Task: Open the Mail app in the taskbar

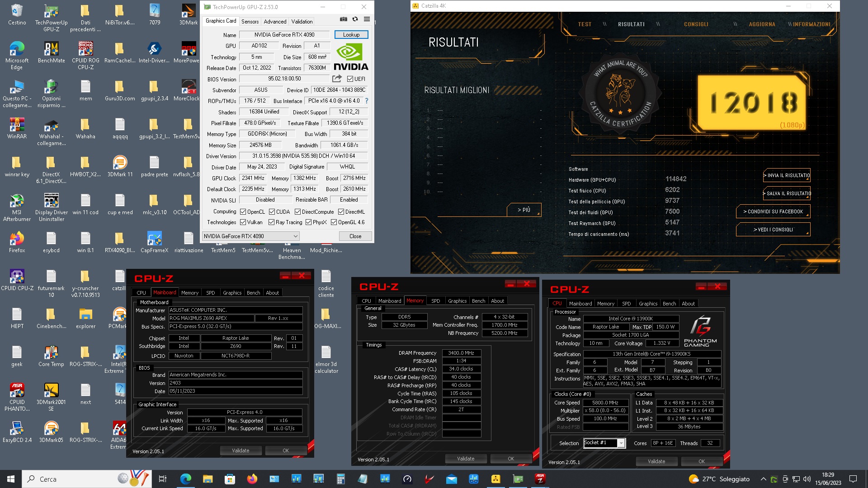Action: (x=451, y=479)
